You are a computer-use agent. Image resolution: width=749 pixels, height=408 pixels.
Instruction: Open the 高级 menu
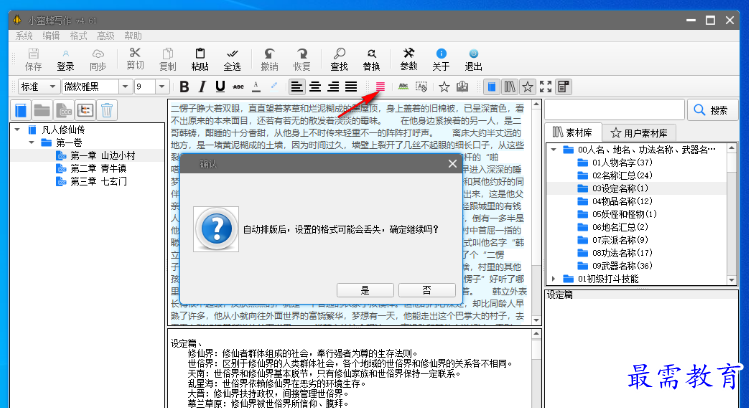point(106,36)
